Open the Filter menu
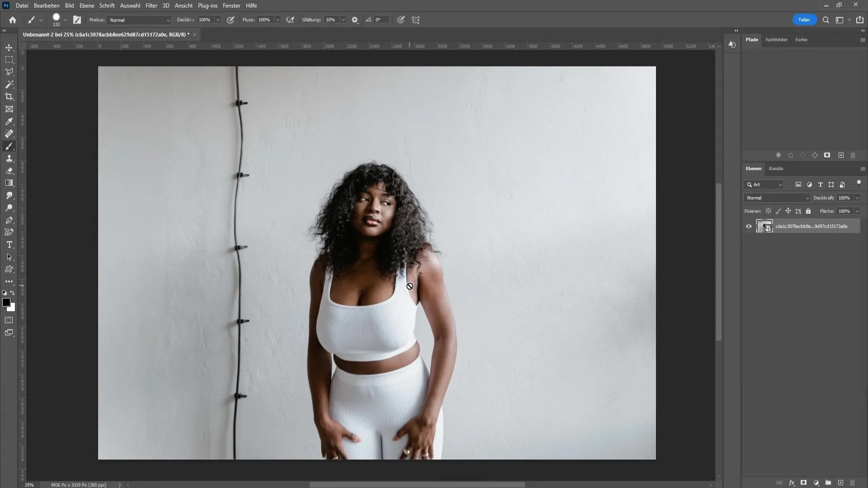Image resolution: width=868 pixels, height=488 pixels. (151, 5)
